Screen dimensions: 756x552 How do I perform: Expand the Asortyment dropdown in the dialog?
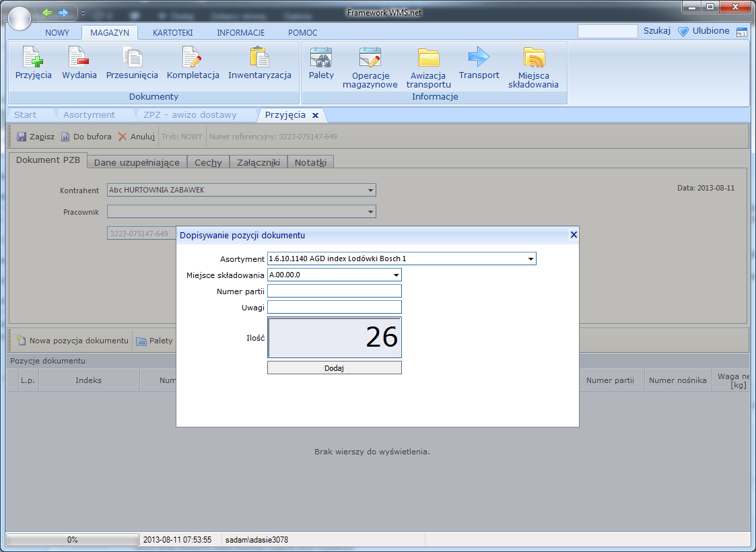(x=531, y=259)
